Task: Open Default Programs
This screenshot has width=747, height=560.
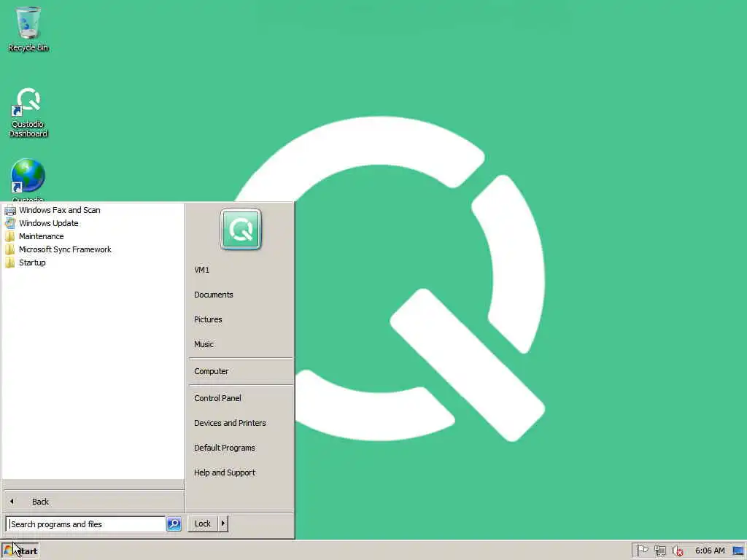Action: click(x=225, y=448)
